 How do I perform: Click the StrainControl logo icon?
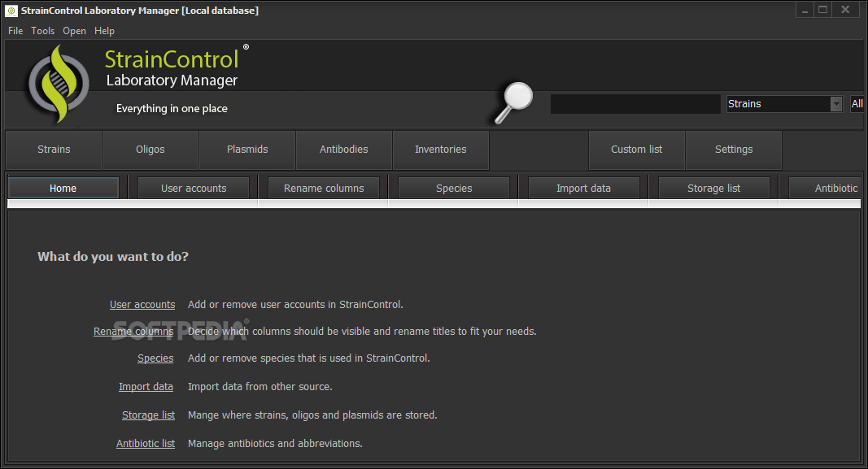tap(59, 84)
